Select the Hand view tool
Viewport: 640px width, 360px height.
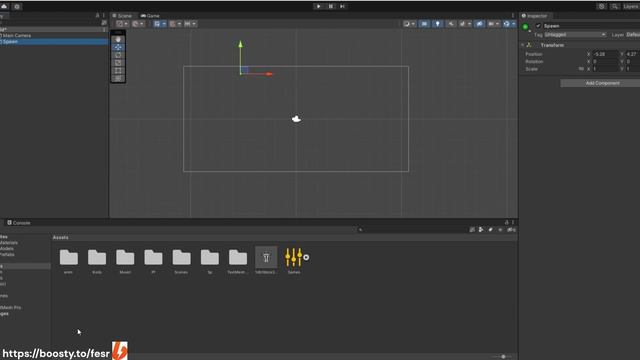(118, 39)
